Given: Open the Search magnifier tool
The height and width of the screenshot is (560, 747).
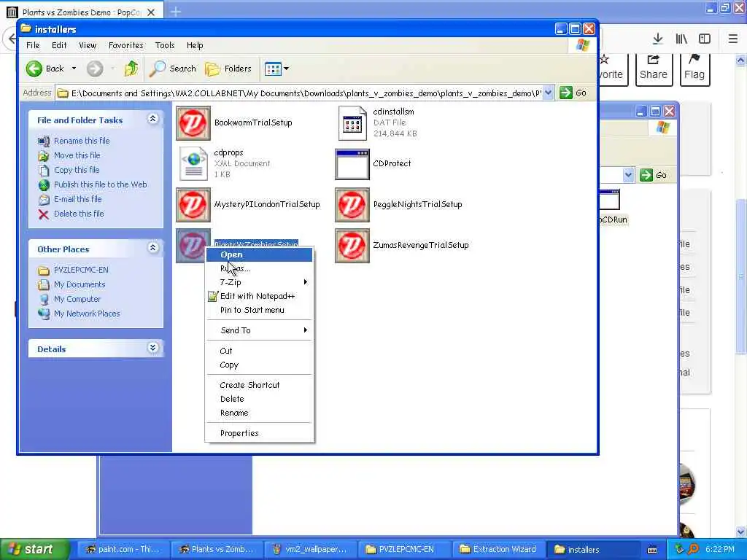Looking at the screenshot, I should [172, 69].
